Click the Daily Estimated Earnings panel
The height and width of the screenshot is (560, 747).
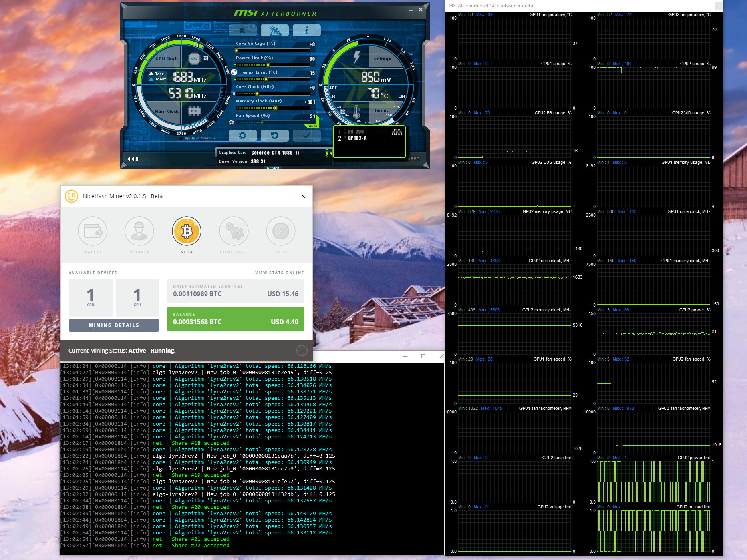[x=236, y=291]
